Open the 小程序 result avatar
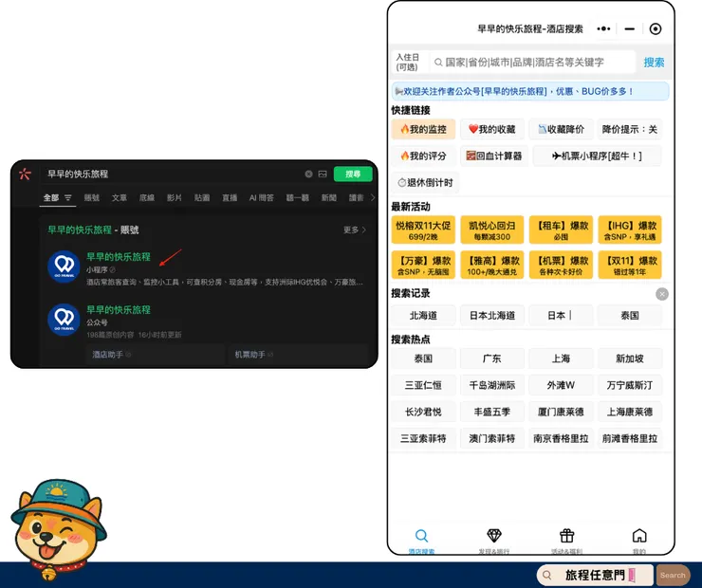 (64, 266)
